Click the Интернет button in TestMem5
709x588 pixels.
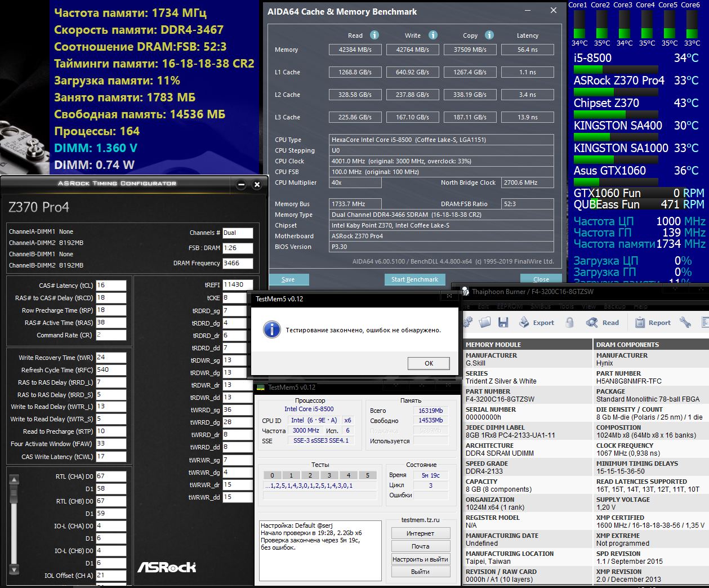pos(421,533)
